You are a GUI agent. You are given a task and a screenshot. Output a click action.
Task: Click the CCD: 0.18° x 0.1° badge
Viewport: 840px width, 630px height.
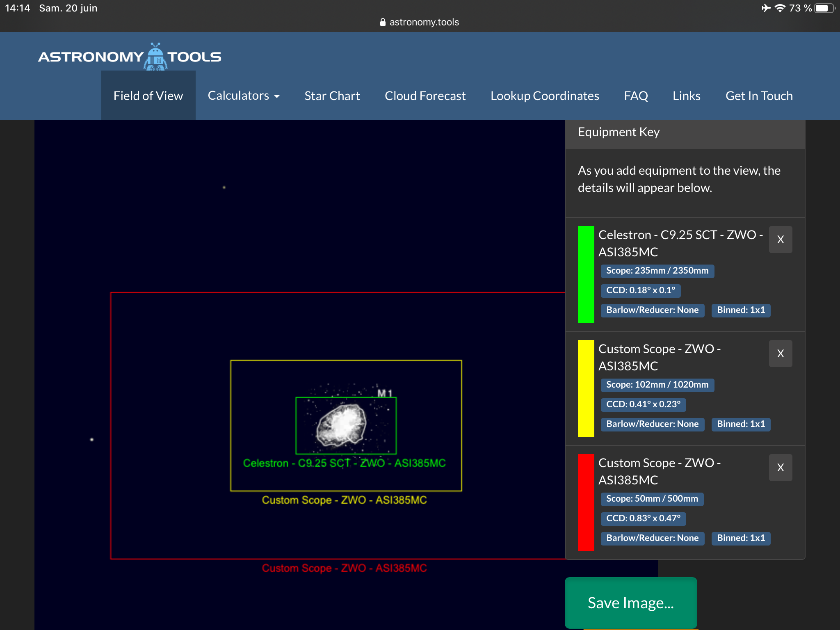(x=641, y=290)
